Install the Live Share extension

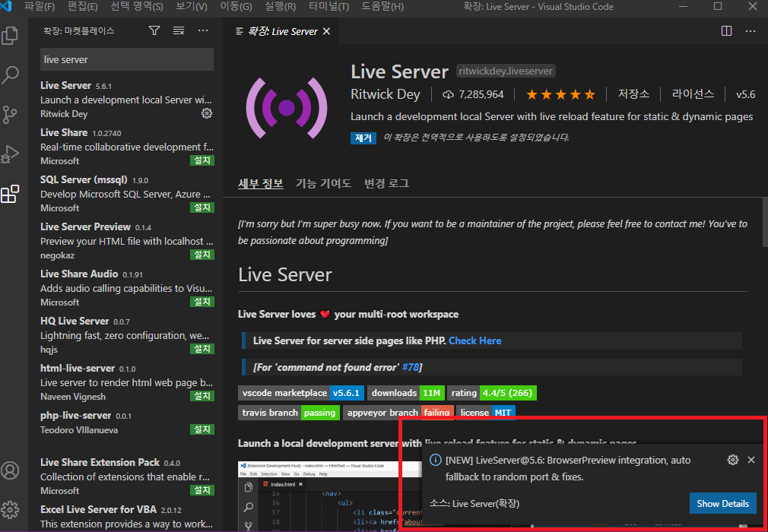tap(202, 160)
